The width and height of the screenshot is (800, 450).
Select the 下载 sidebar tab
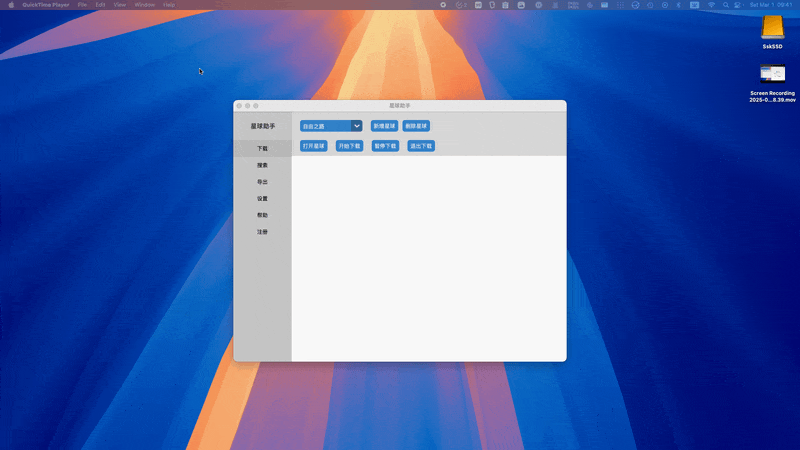pos(262,148)
